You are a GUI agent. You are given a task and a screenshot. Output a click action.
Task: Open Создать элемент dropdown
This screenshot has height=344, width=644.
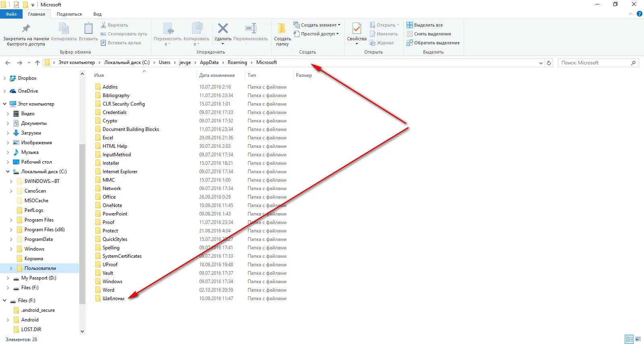click(317, 25)
